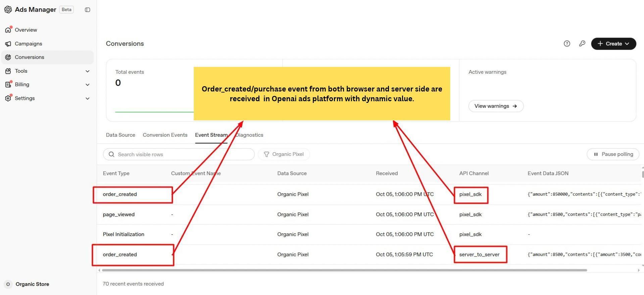644x295 pixels.
Task: Expand the Billing menu chevron
Action: (x=88, y=84)
